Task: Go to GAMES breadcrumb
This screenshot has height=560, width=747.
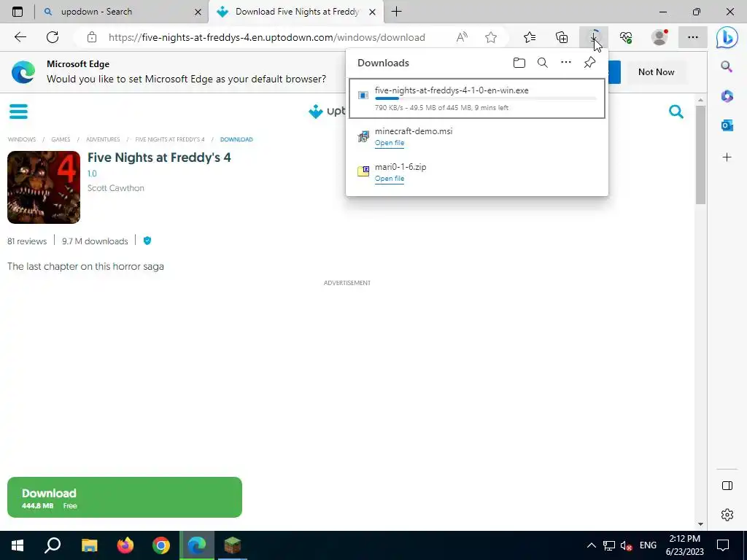Action: [x=61, y=139]
